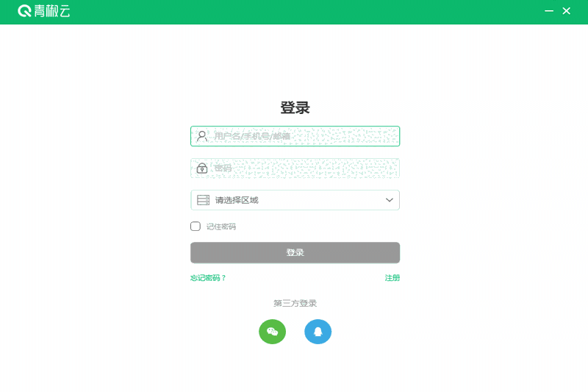The image size is (588, 392).
Task: Click the user avatar icon in username field
Action: click(x=202, y=136)
